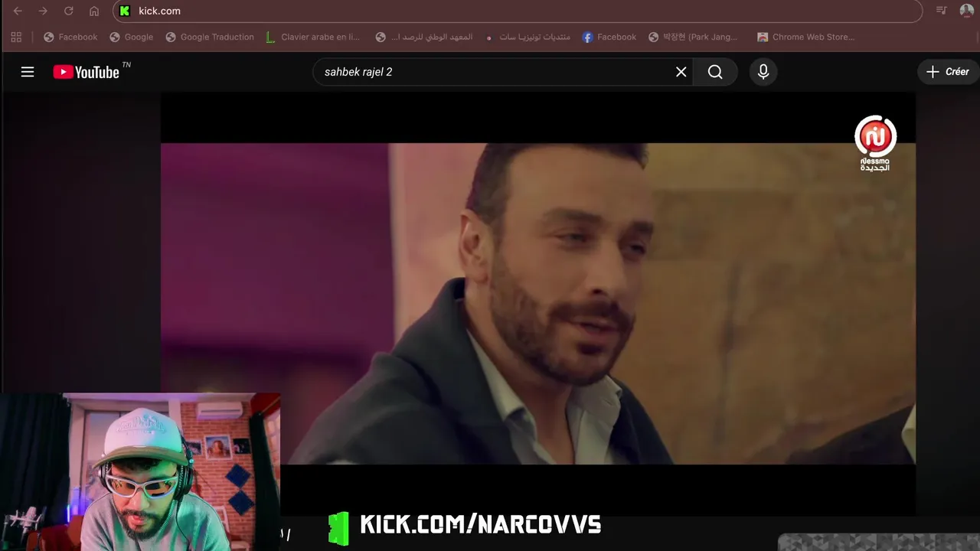This screenshot has height=551, width=980.
Task: Click the browser forward arrow
Action: pos(43,11)
